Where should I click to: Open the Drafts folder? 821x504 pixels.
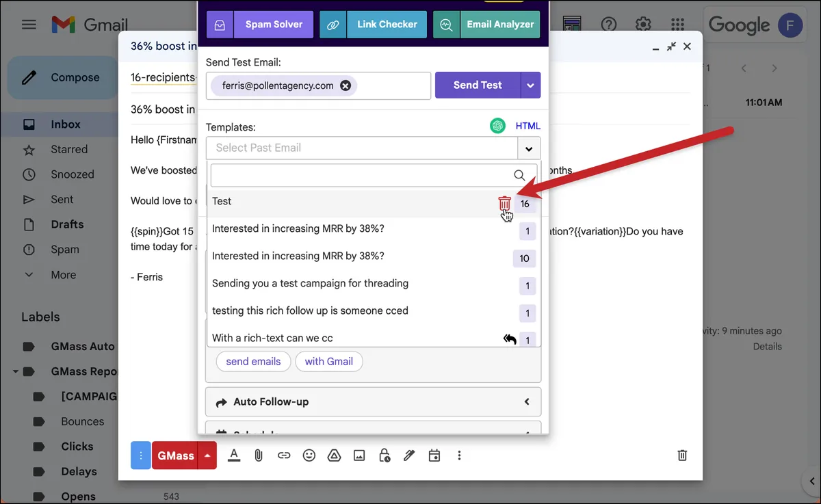coord(67,224)
